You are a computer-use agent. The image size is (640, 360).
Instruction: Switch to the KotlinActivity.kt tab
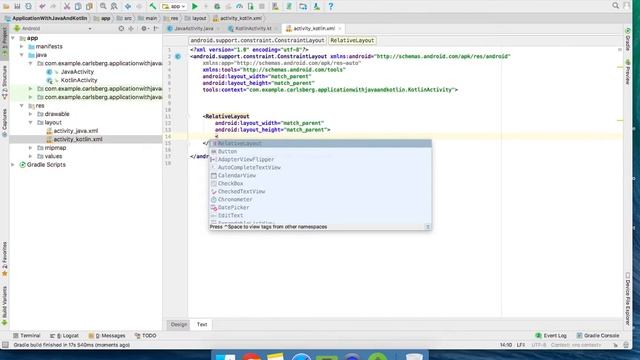tap(253, 29)
